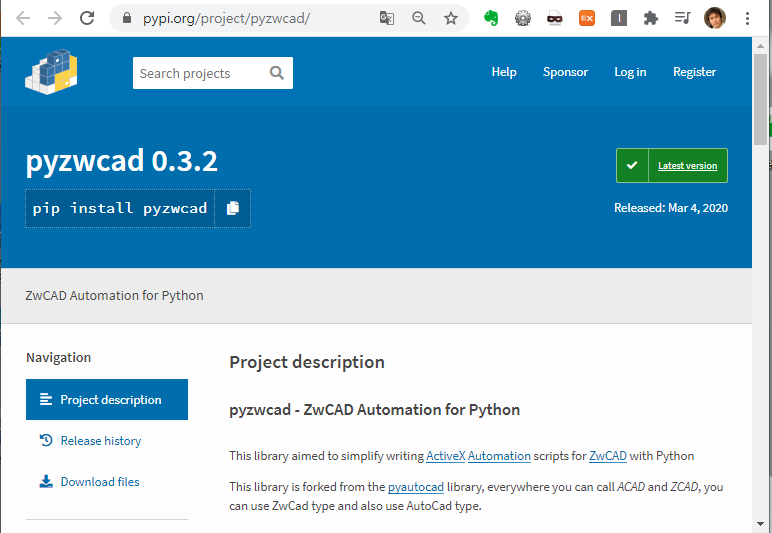
Task: Open the masked-face extension icon
Action: click(555, 19)
